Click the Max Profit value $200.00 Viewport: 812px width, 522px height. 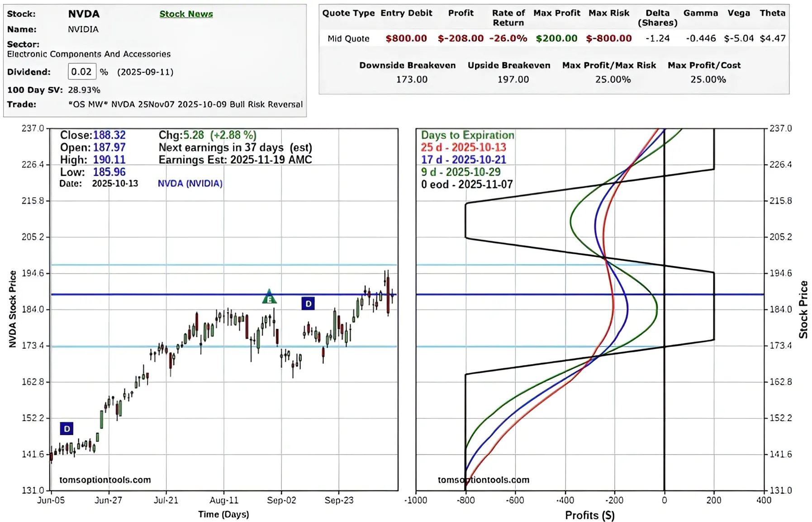click(556, 38)
